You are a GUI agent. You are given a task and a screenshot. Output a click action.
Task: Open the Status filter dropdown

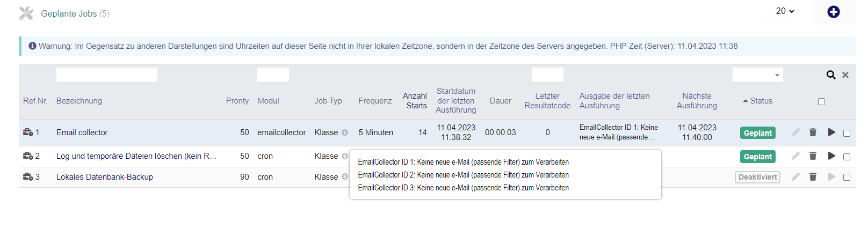click(x=757, y=75)
